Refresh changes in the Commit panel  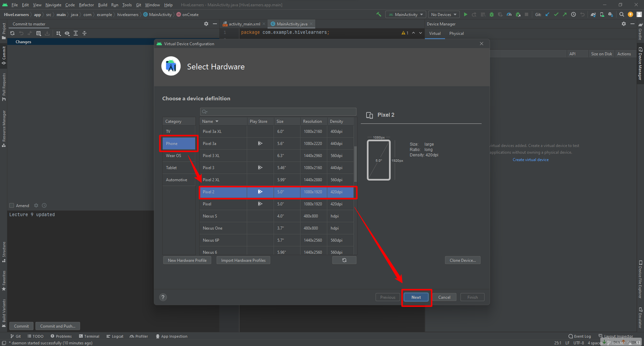click(13, 33)
